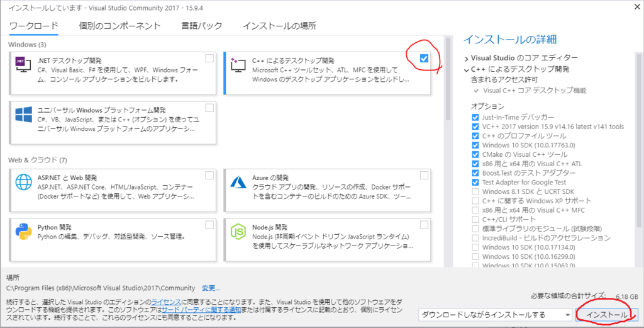The image size is (644, 328).
Task: Click the Python development logo icon
Action: click(23, 232)
